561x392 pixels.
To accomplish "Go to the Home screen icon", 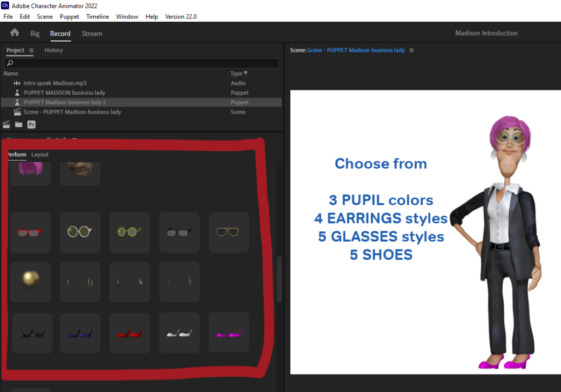I will (x=15, y=33).
